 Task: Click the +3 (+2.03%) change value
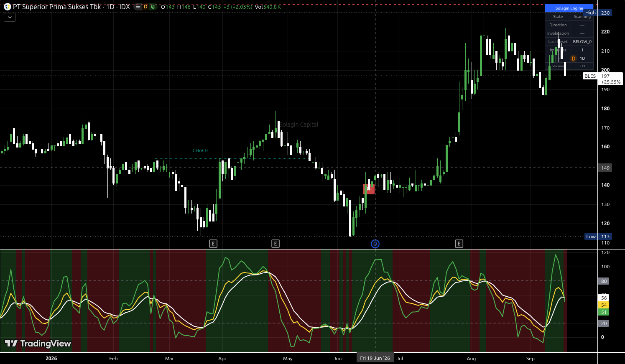238,7
